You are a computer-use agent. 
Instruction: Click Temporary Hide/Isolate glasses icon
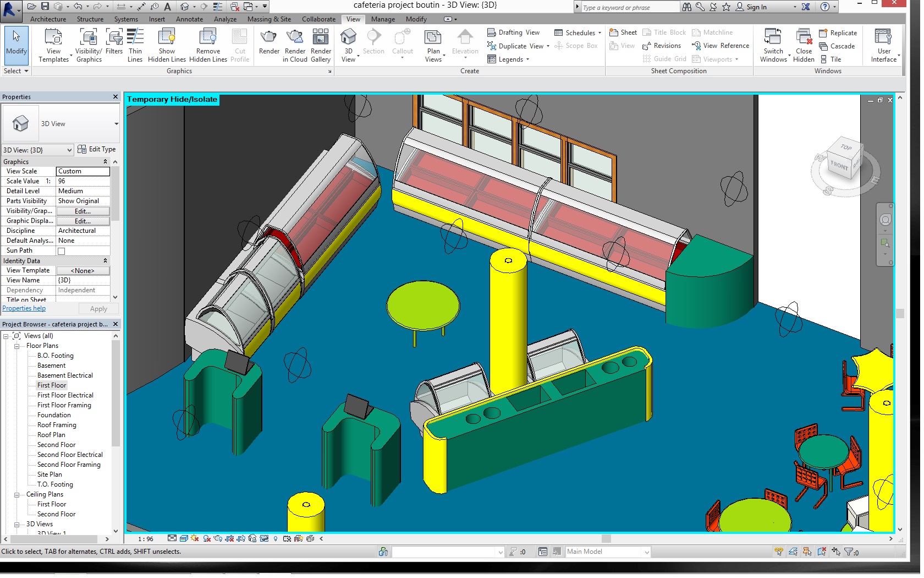point(264,538)
